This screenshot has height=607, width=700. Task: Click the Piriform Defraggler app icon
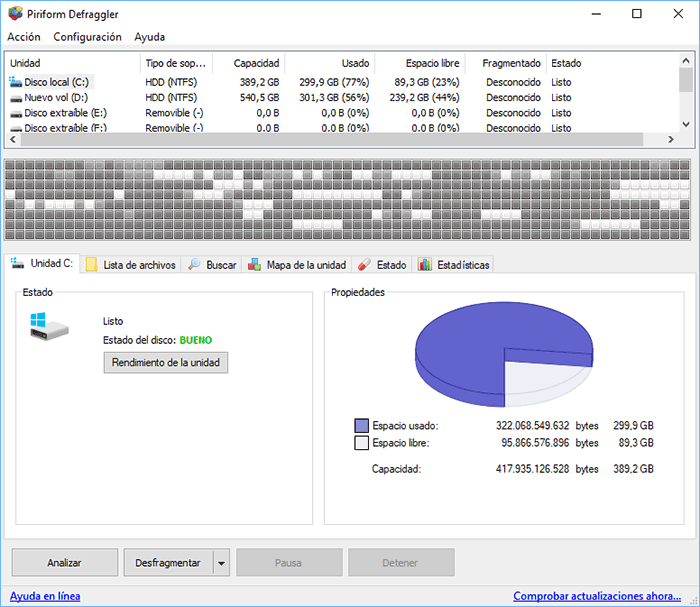15,14
